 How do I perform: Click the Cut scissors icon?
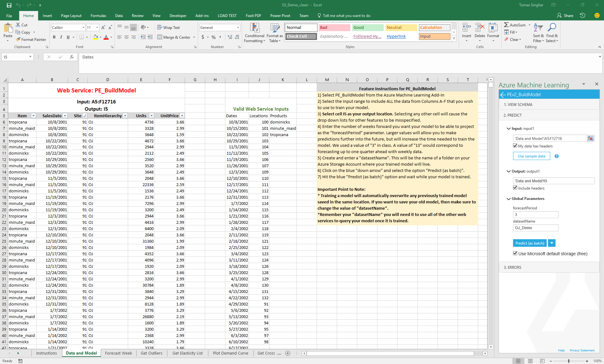(x=18, y=25)
